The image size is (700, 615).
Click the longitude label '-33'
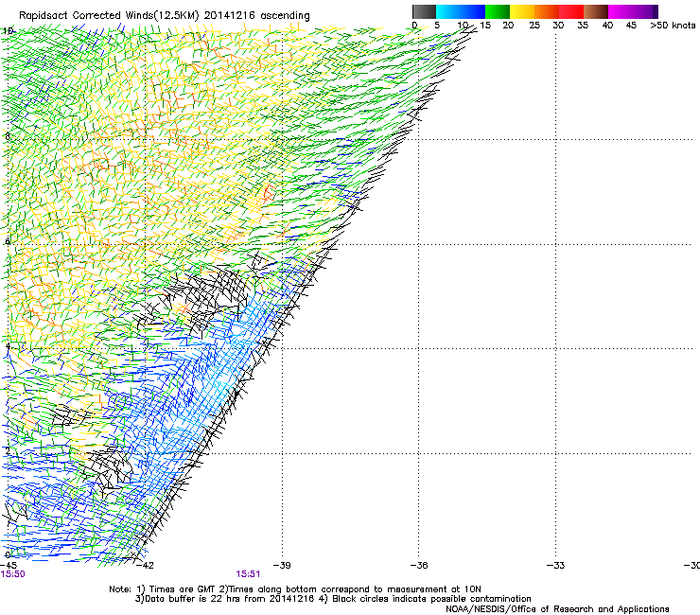pos(556,566)
